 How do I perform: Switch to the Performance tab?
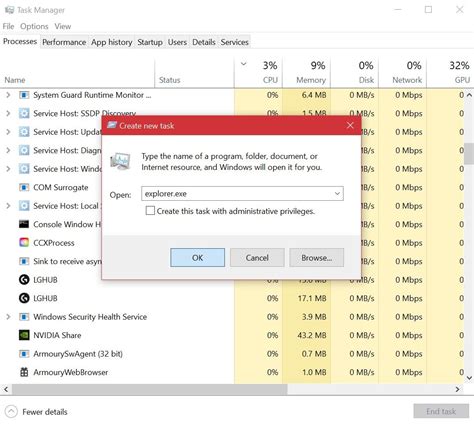click(x=64, y=42)
